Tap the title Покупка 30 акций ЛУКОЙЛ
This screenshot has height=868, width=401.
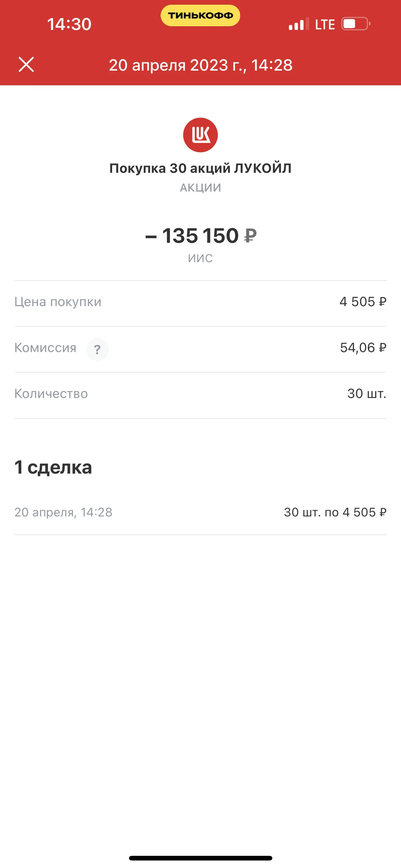200,168
